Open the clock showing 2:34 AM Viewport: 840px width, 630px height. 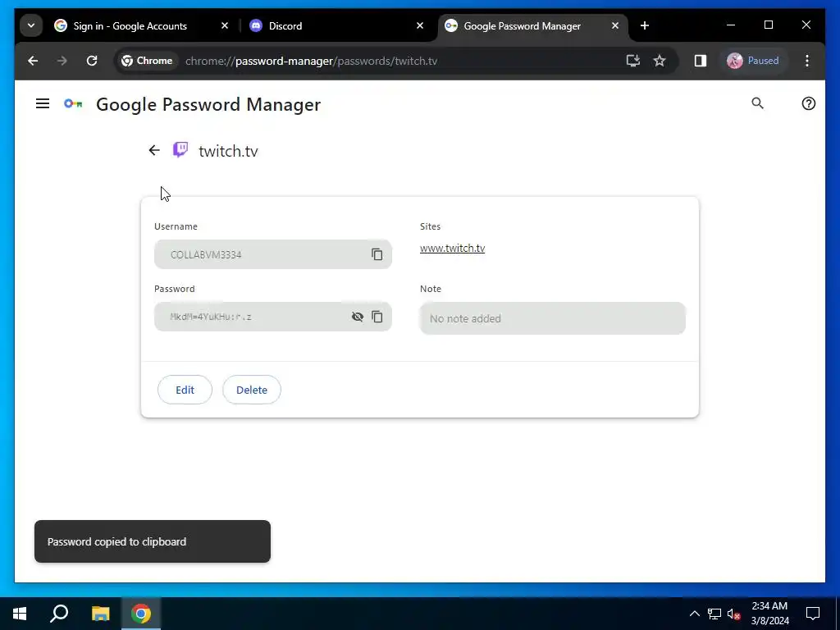click(769, 614)
